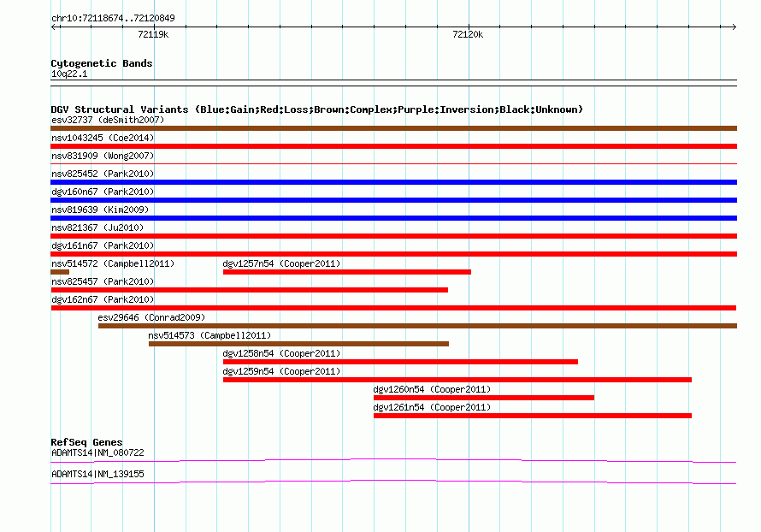The width and height of the screenshot is (761, 532).
Task: Select the red dgv1260n54 loss bar
Action: click(484, 398)
